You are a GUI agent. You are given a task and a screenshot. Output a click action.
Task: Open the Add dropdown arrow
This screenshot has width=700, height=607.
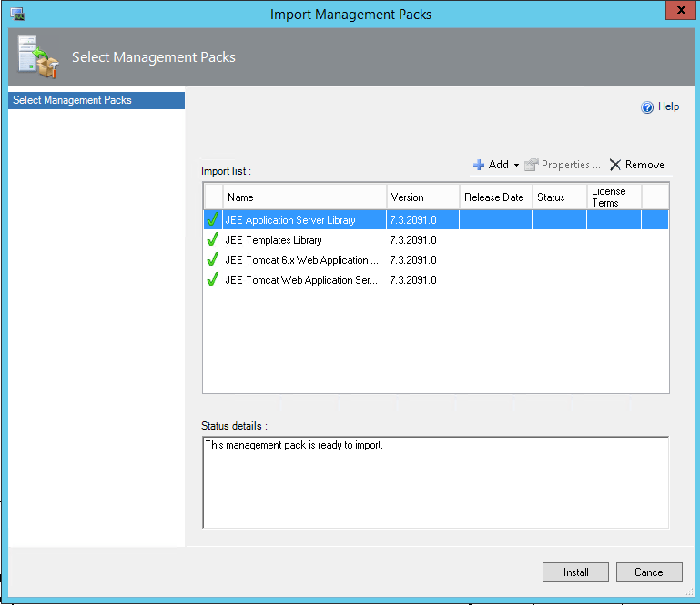516,165
